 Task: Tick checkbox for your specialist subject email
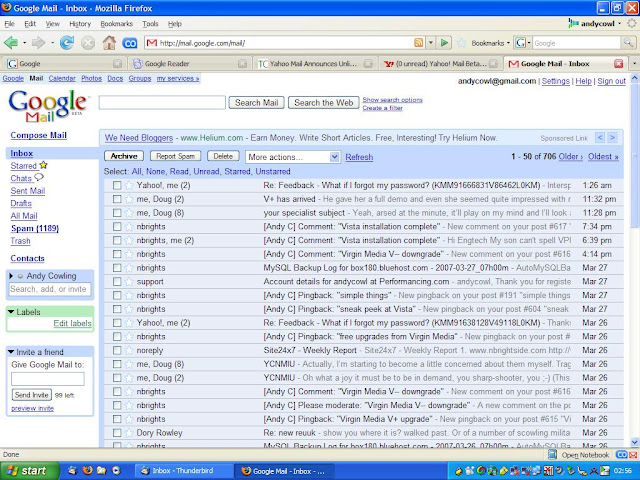[x=117, y=213]
